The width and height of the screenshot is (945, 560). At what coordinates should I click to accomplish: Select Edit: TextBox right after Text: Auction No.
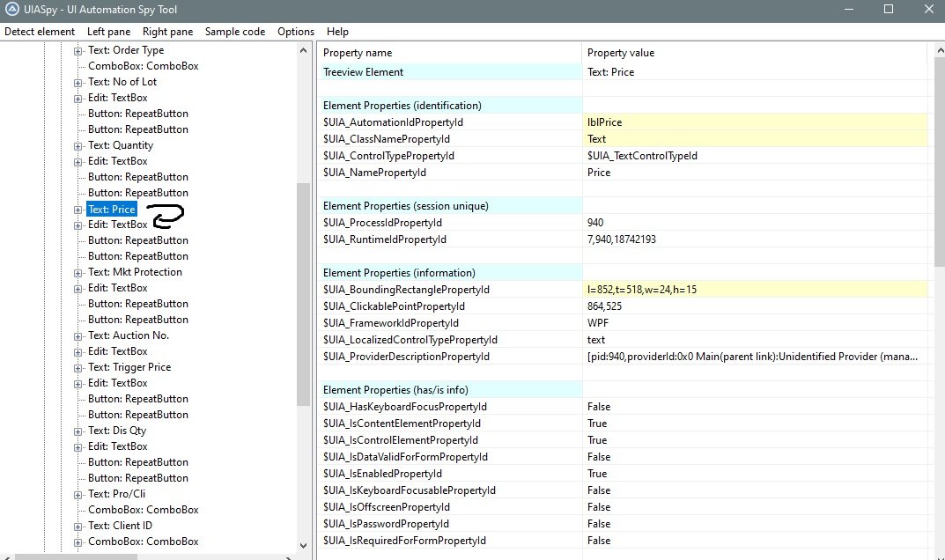pyautogui.click(x=117, y=350)
